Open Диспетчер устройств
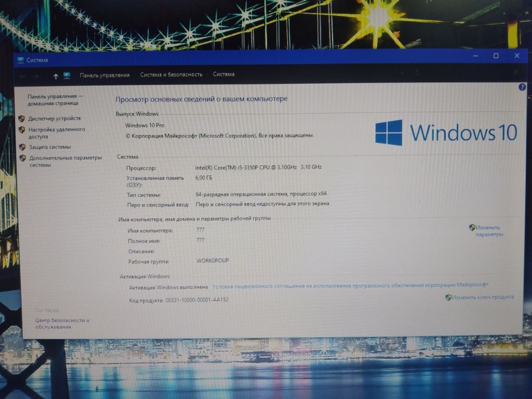This screenshot has width=532, height=399. click(55, 119)
